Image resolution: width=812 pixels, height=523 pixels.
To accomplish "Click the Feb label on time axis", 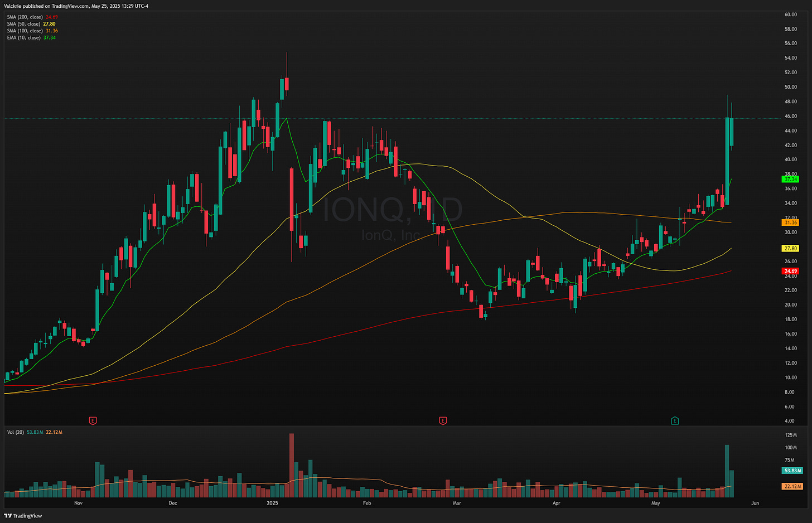I will coord(367,503).
